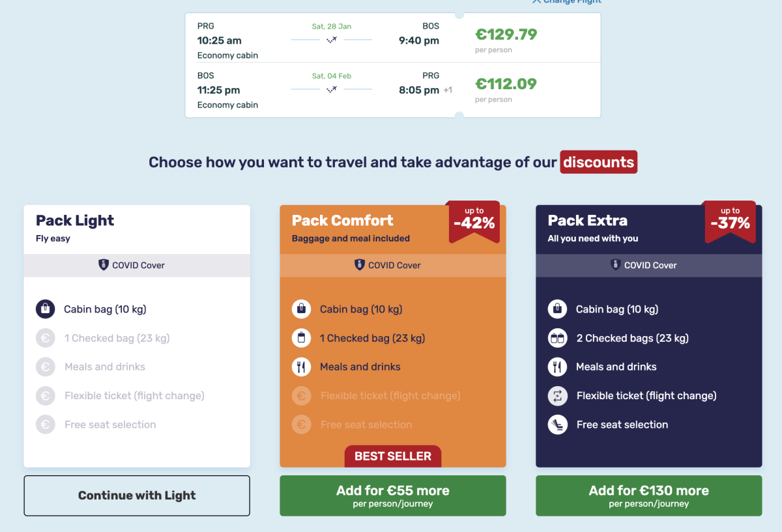Open the Change Flight link
782x532 pixels.
pyautogui.click(x=566, y=2)
